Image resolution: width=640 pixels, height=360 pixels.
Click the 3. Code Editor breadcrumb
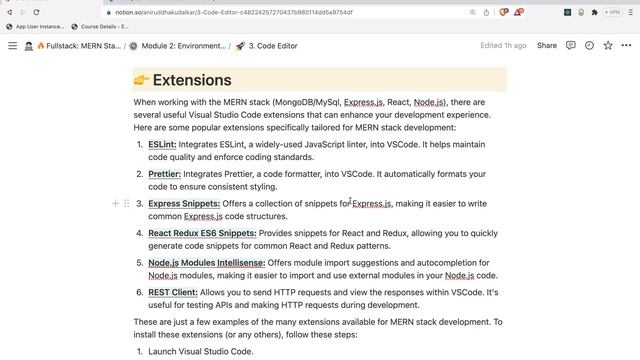[x=267, y=46]
